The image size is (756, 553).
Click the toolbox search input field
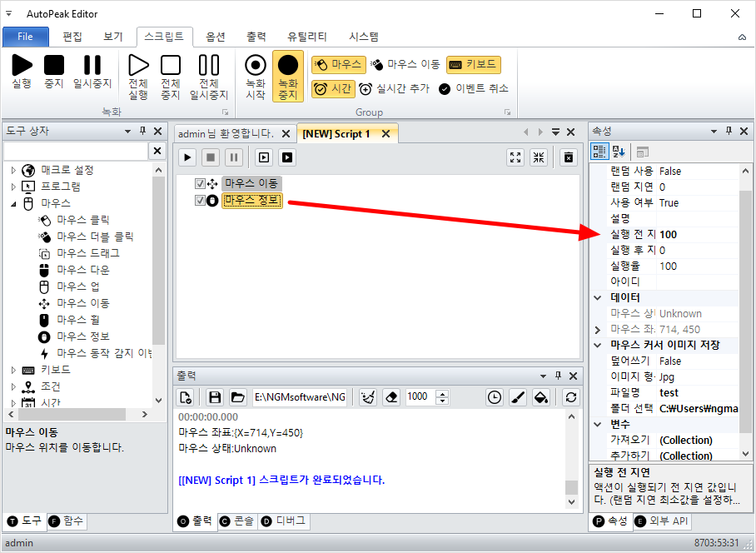point(75,151)
